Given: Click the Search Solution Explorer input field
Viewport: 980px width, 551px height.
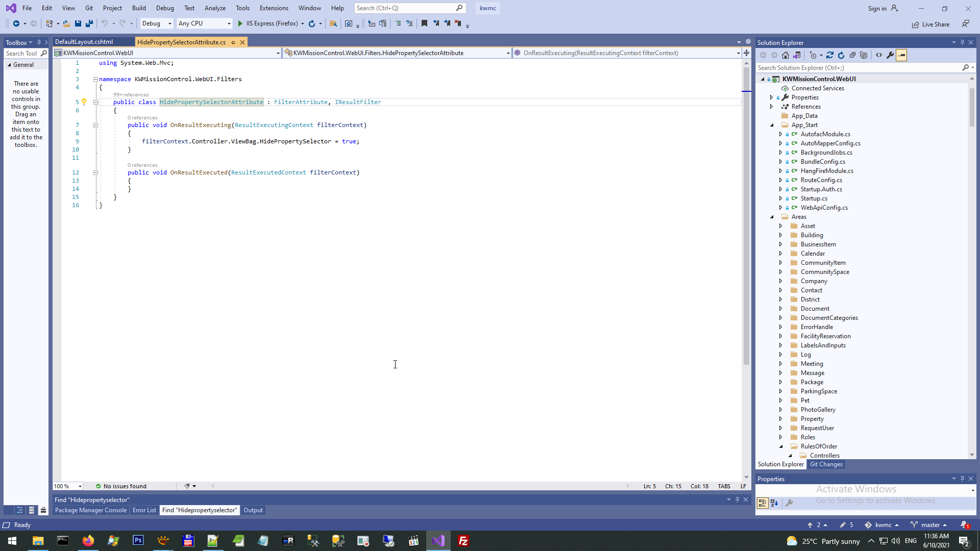Looking at the screenshot, I should tap(857, 68).
